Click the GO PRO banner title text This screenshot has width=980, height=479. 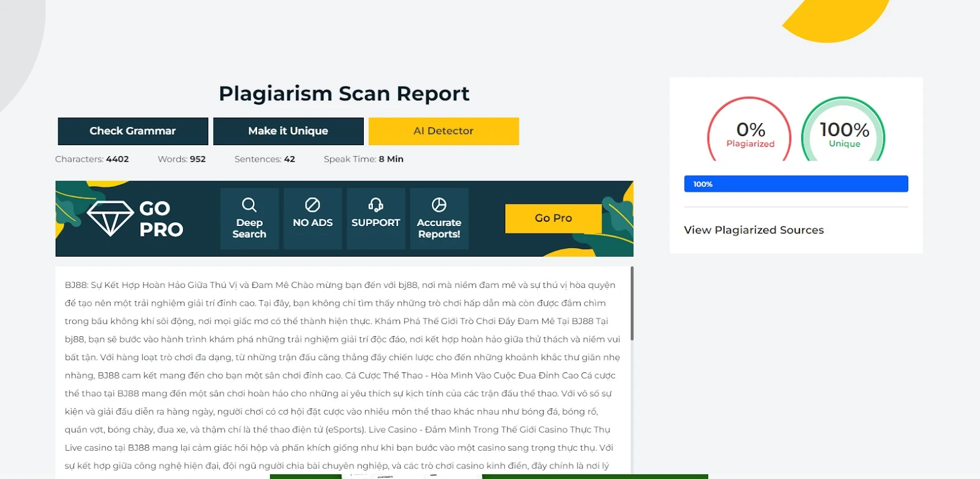coord(161,219)
